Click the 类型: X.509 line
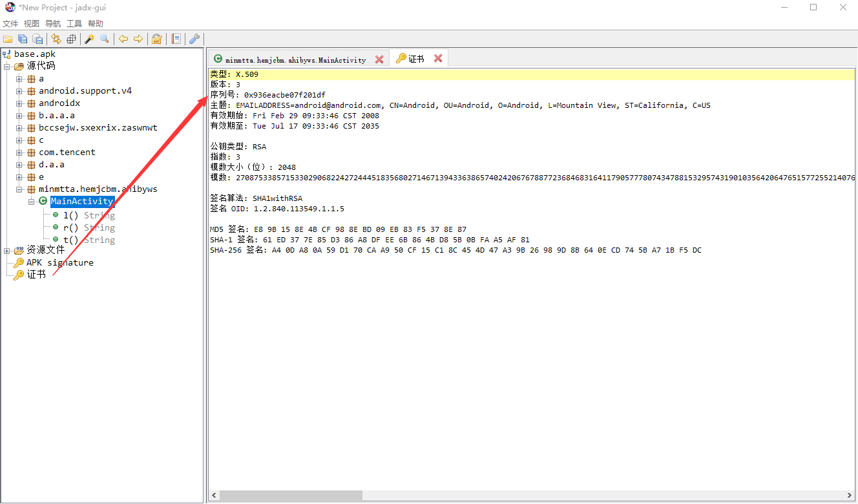Viewport: 858px width, 504px height. [235, 74]
